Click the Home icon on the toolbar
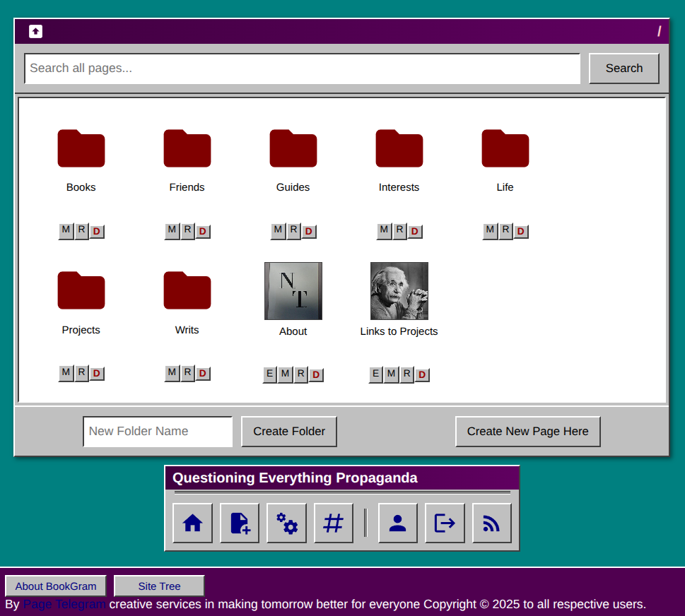Screen dimensions: 685x616 tap(192, 523)
